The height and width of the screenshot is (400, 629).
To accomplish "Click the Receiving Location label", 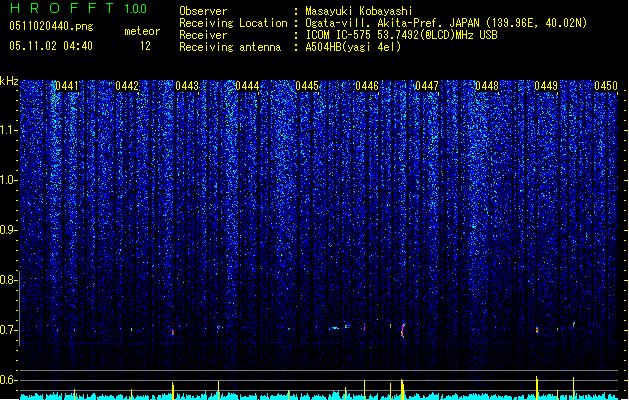I will 233,23.
